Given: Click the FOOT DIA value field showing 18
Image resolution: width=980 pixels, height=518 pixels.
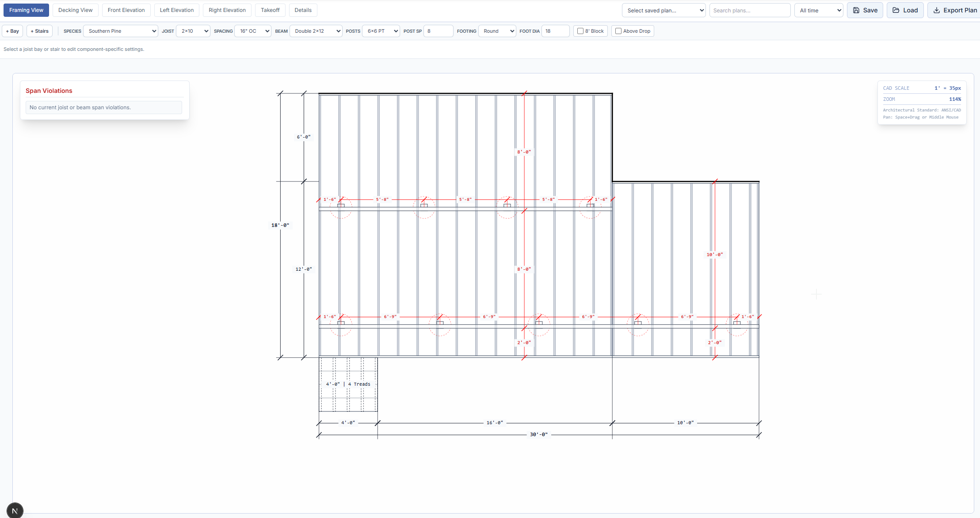Looking at the screenshot, I should tap(555, 31).
